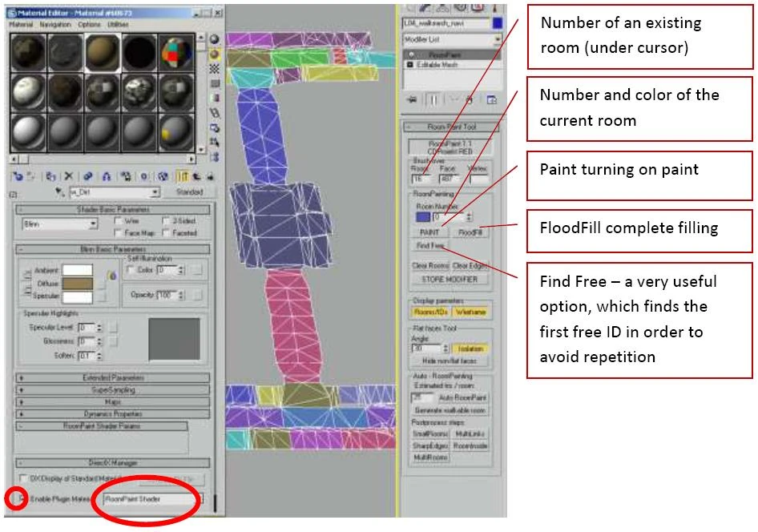758x532 pixels.
Task: Click the Sample Type sphere icon
Action: click(214, 39)
